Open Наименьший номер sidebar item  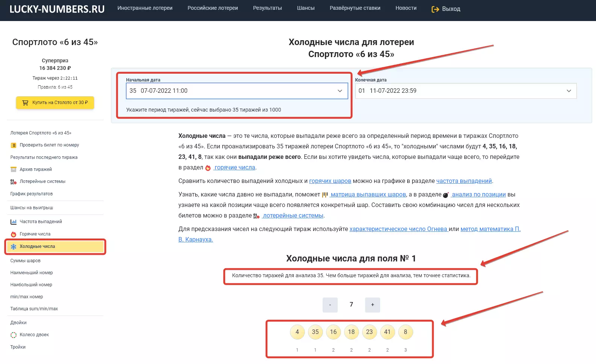[32, 273]
